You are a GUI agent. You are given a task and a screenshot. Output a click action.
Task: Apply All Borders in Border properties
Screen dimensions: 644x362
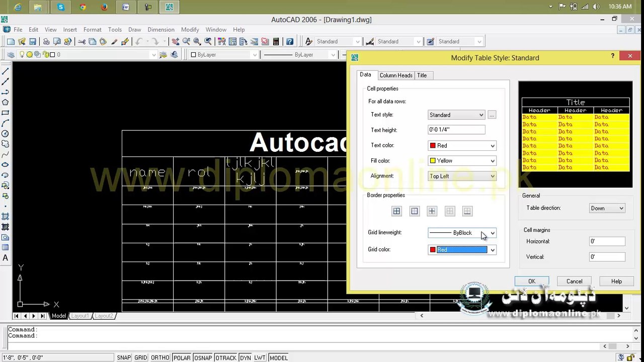[396, 211]
